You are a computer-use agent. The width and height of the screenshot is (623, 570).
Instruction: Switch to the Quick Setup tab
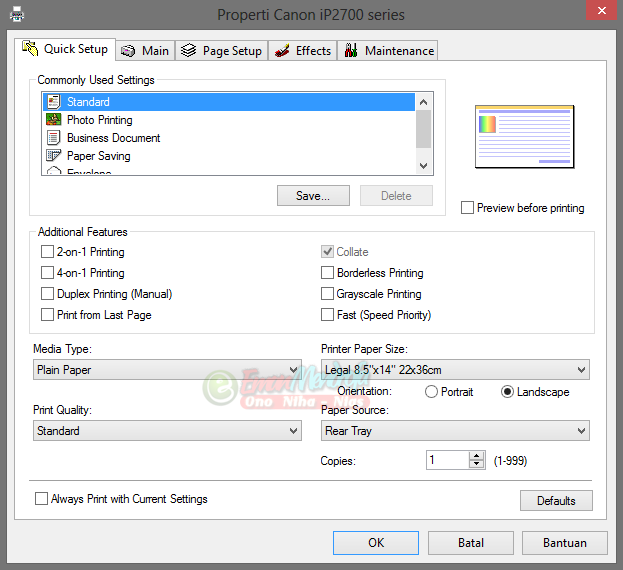click(x=65, y=49)
